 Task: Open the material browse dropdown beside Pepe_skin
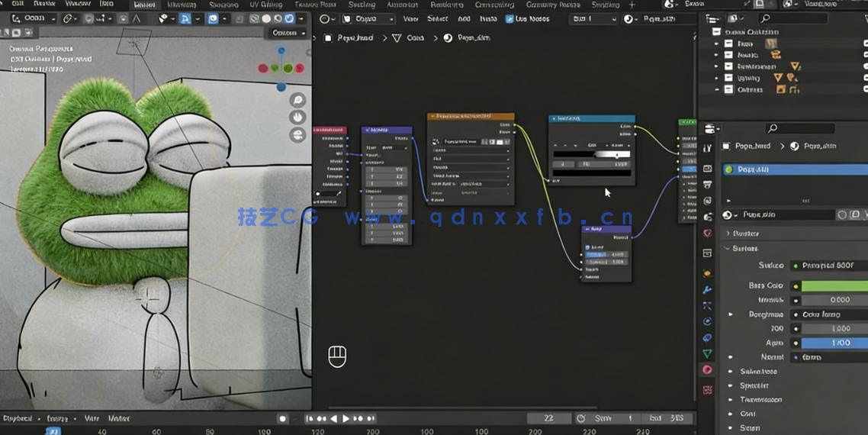[x=730, y=214]
